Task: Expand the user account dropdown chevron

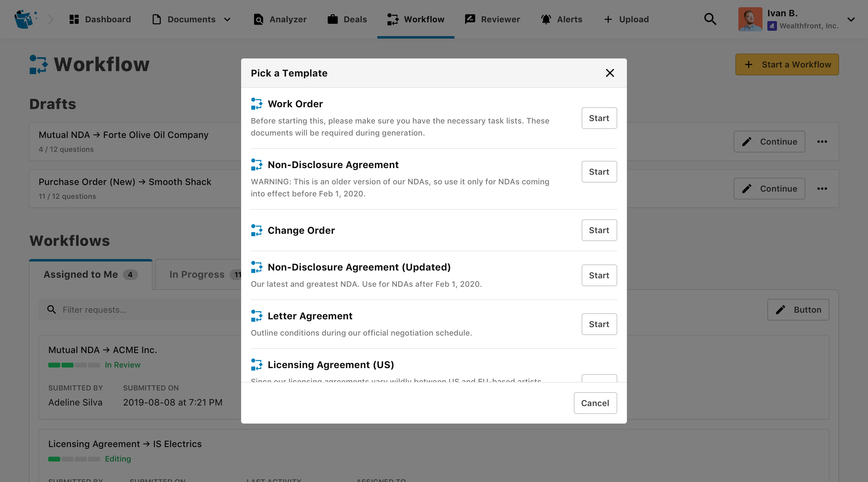Action: point(851,20)
